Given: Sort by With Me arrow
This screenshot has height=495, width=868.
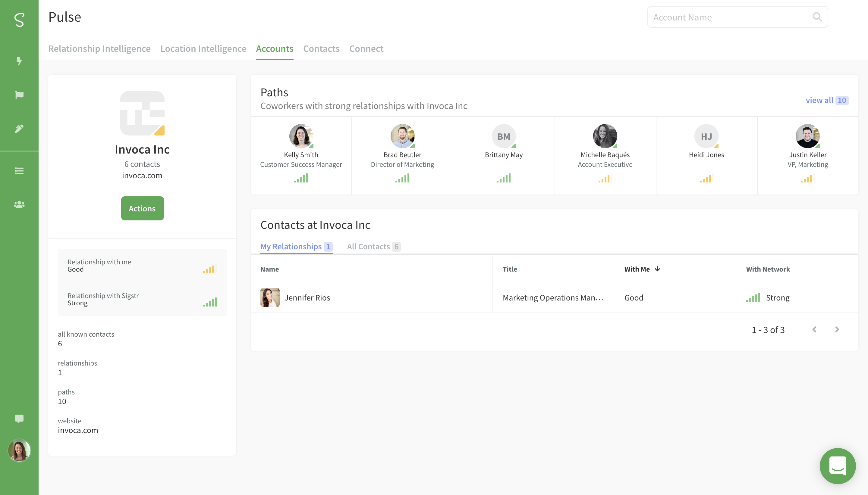Looking at the screenshot, I should coord(657,269).
